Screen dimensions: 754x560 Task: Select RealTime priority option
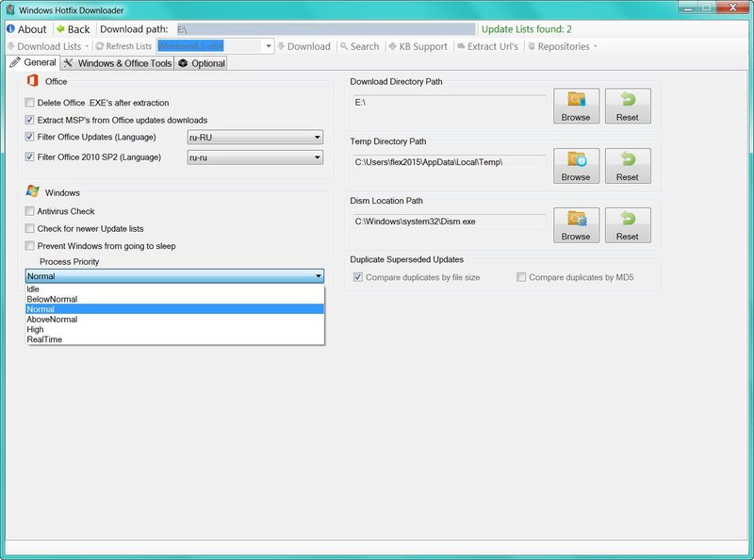click(175, 339)
